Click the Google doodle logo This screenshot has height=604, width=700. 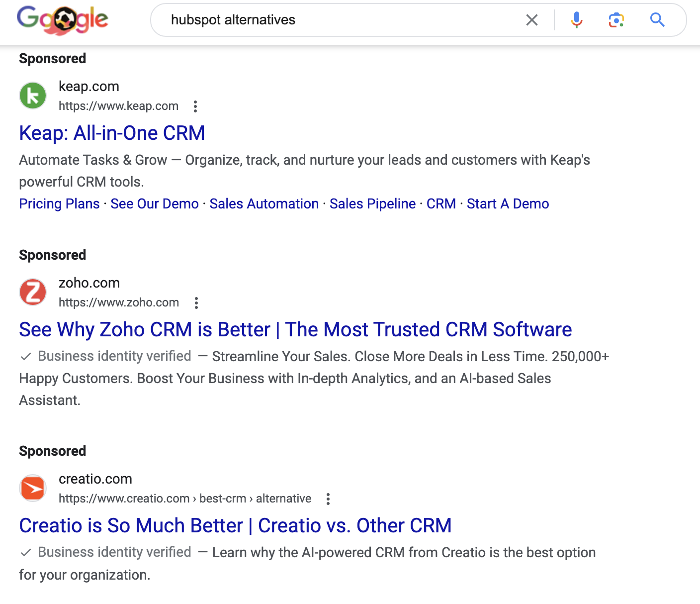[63, 20]
